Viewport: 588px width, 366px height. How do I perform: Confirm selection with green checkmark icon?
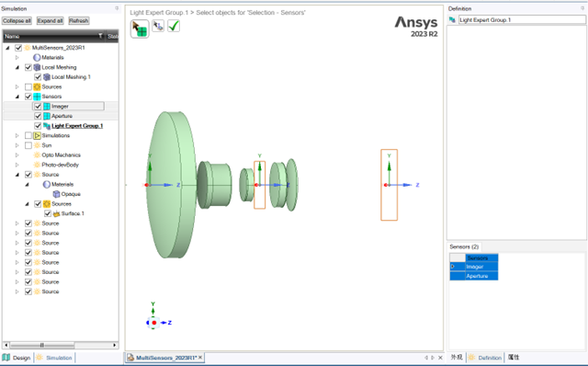coord(174,26)
